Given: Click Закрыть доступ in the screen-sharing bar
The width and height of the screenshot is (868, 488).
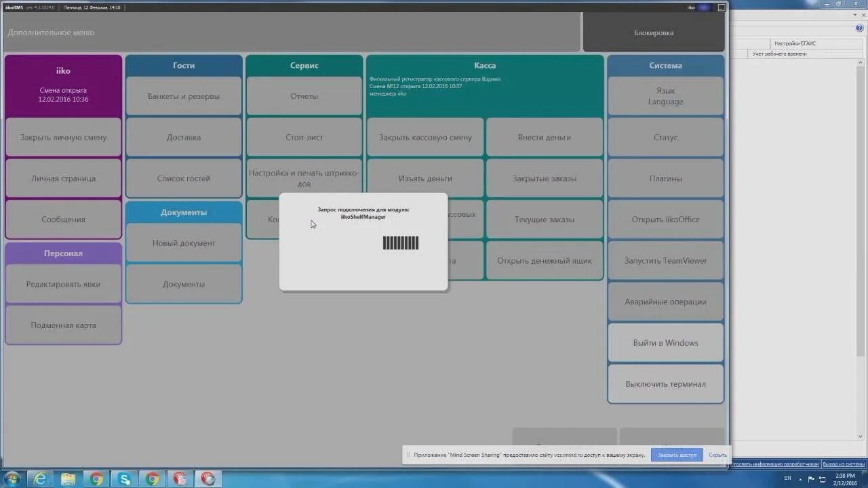Looking at the screenshot, I should (x=677, y=455).
